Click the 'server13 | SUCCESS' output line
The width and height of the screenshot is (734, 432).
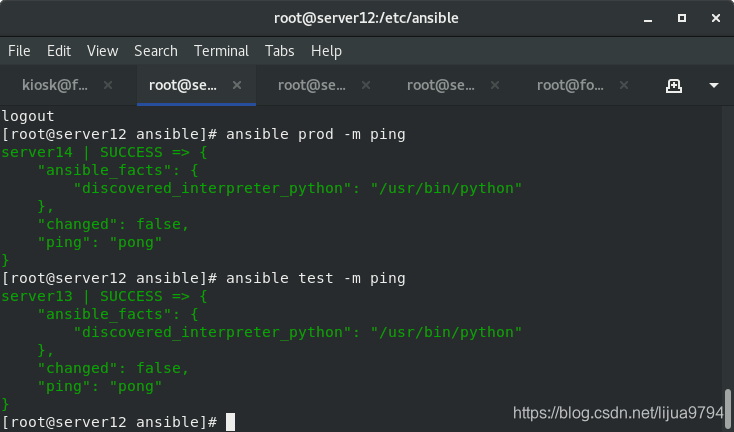tap(104, 296)
